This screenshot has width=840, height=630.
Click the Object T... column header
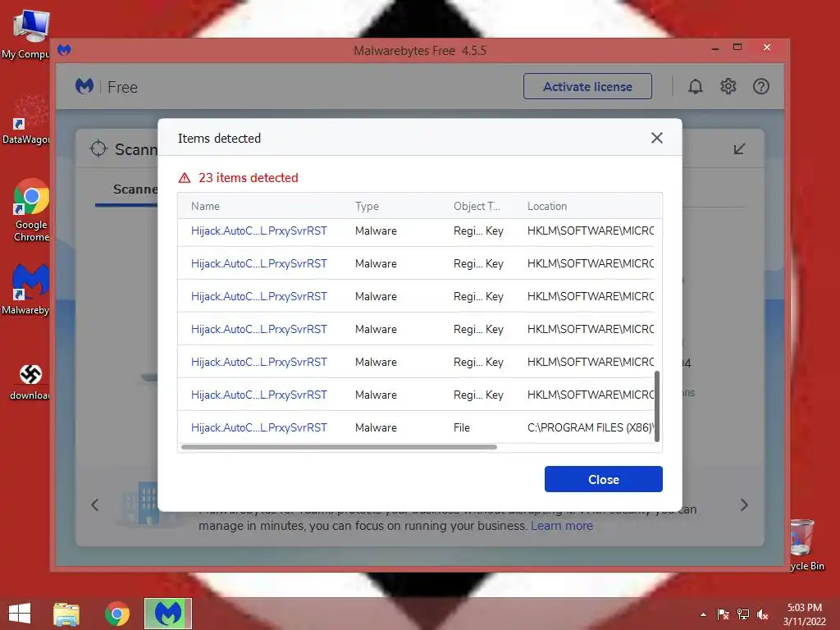click(477, 206)
